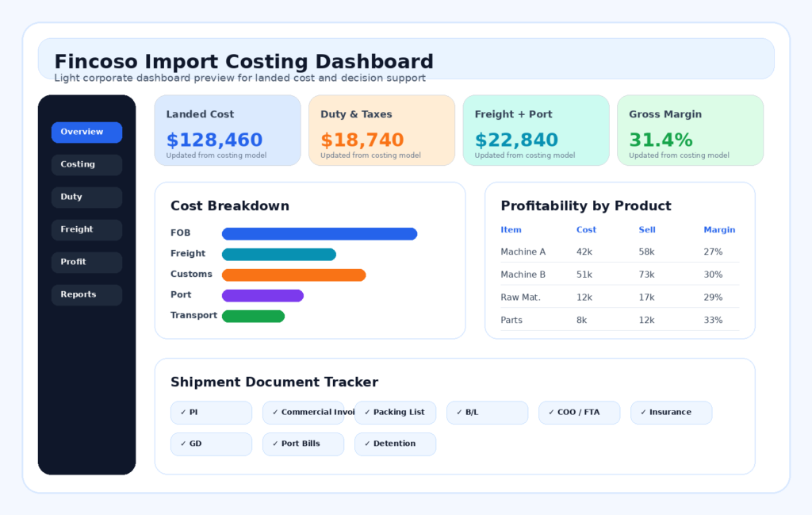812x515 pixels.
Task: Click the Cost Breakdown heading
Action: 230,206
